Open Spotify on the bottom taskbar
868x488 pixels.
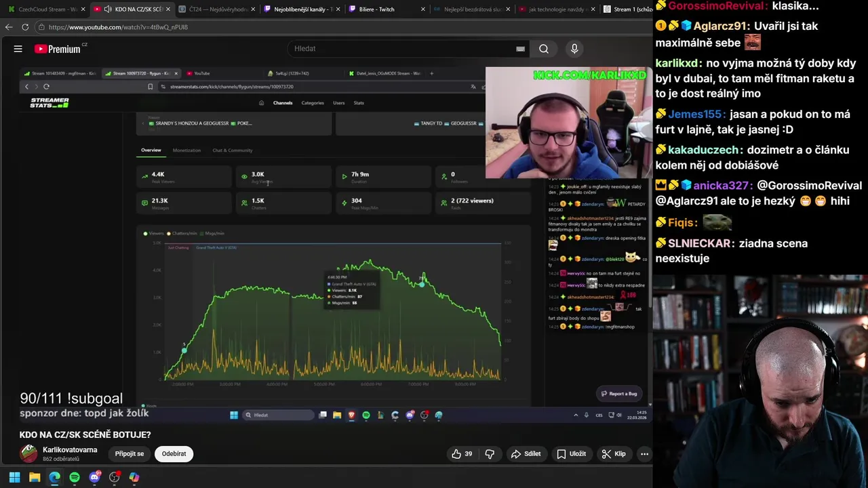[75, 477]
